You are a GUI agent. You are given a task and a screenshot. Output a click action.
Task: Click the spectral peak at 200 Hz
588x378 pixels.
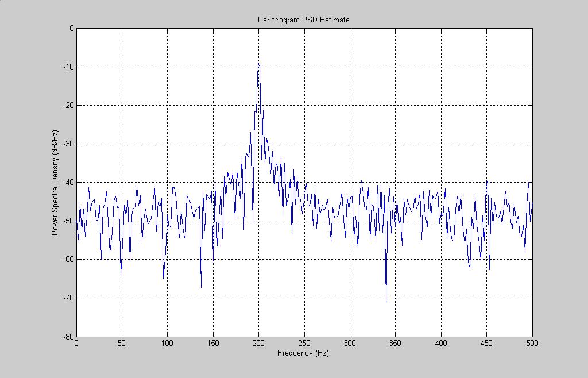[258, 63]
